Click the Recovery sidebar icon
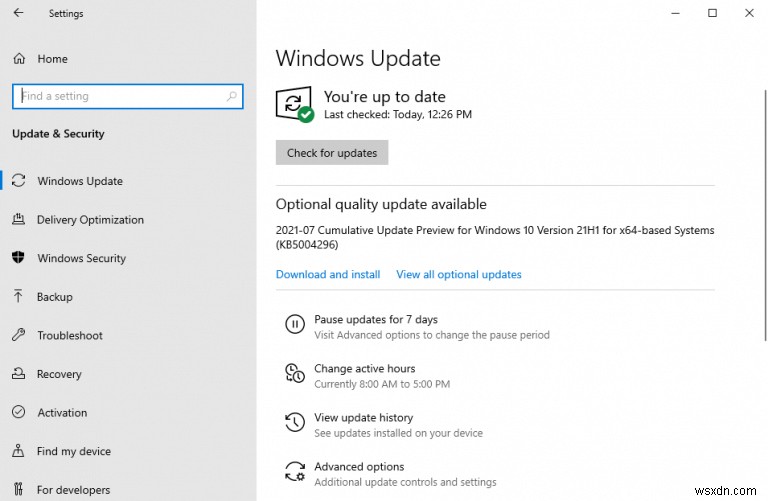Screen dimensions: 768x501 click(x=18, y=373)
